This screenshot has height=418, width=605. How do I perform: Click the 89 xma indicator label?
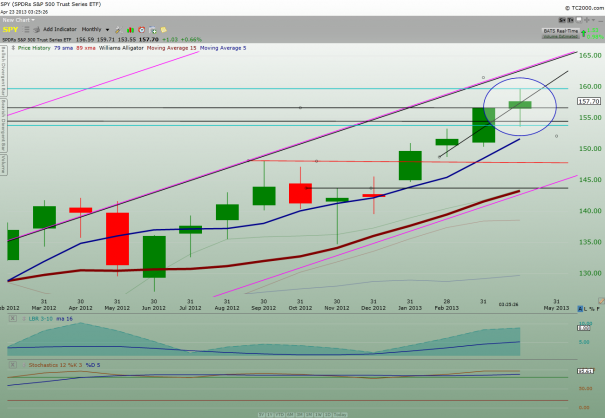[85, 48]
